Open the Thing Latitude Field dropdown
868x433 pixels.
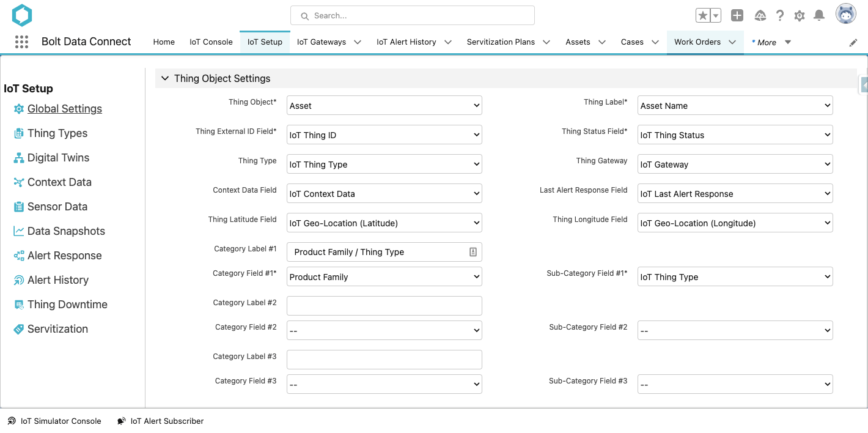tap(384, 223)
